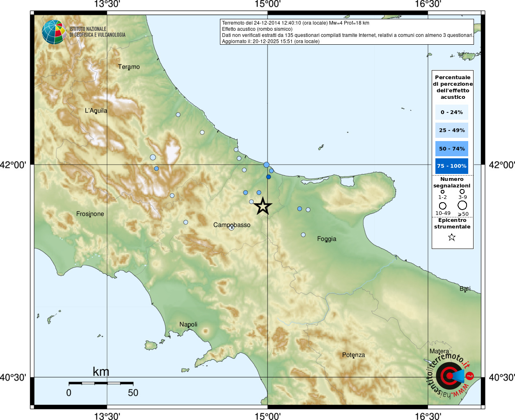
Task: Select the 75 - 100% legend swatch
Action: coord(451,166)
